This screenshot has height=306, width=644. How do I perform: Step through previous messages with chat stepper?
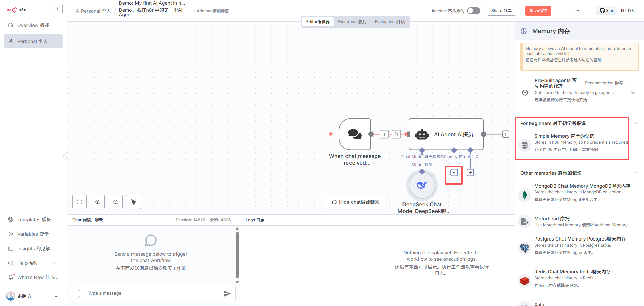pos(79,294)
